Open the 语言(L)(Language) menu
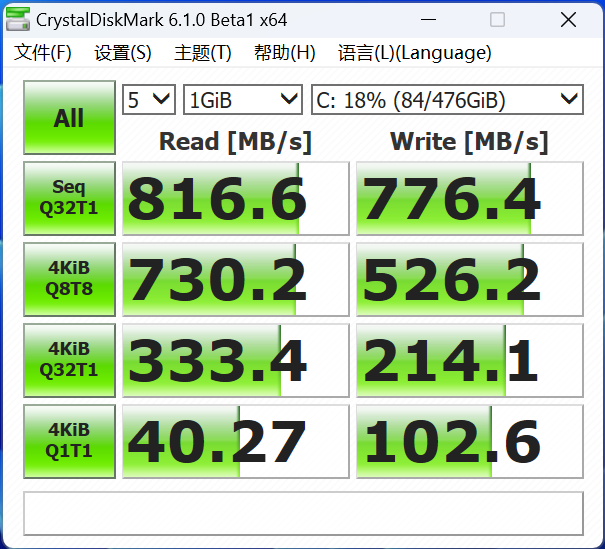The height and width of the screenshot is (549, 605). [414, 53]
